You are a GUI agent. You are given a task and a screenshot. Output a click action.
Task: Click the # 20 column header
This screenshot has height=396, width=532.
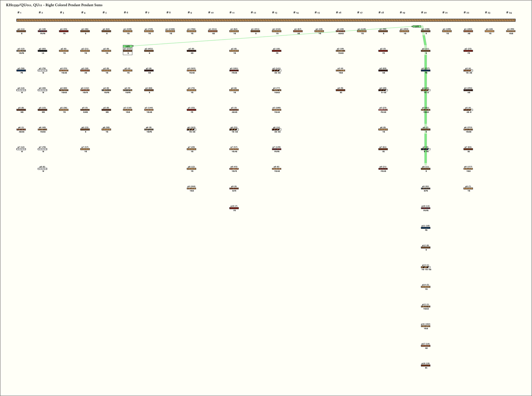tap(424, 12)
